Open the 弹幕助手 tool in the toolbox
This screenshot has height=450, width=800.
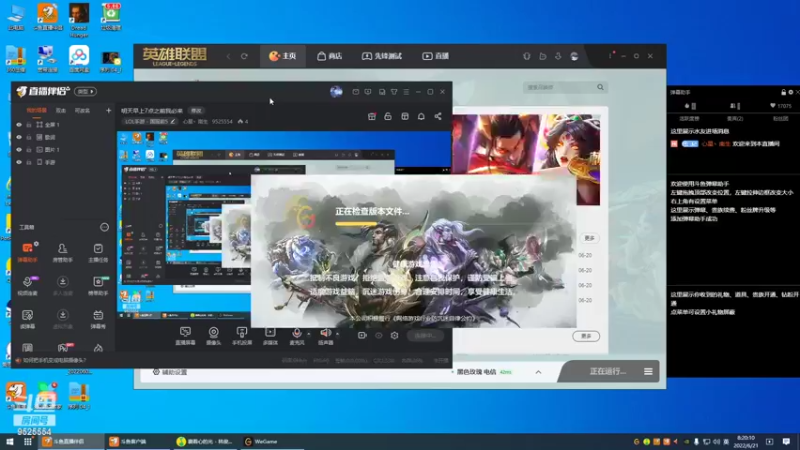click(28, 252)
